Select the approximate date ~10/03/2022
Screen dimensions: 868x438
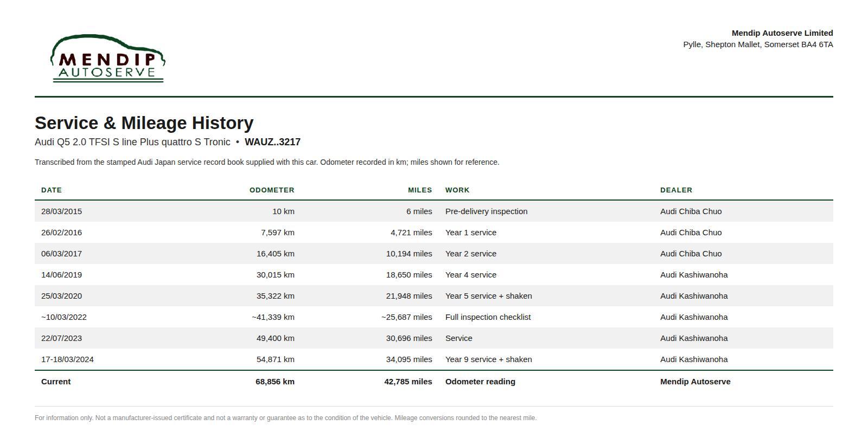pyautogui.click(x=64, y=317)
